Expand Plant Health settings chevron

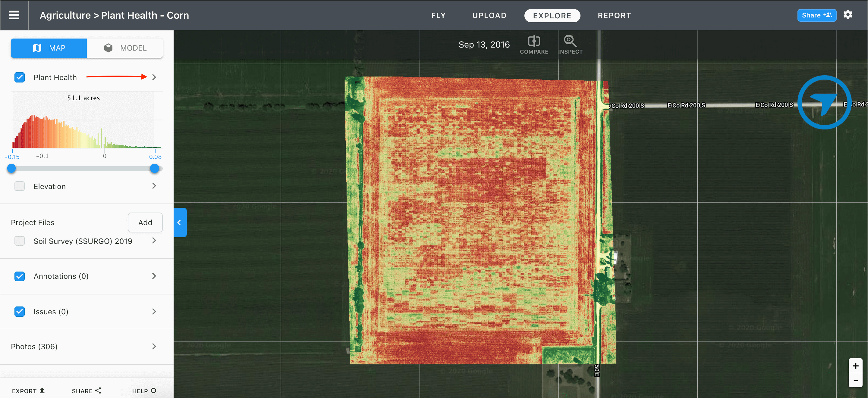[x=154, y=77]
